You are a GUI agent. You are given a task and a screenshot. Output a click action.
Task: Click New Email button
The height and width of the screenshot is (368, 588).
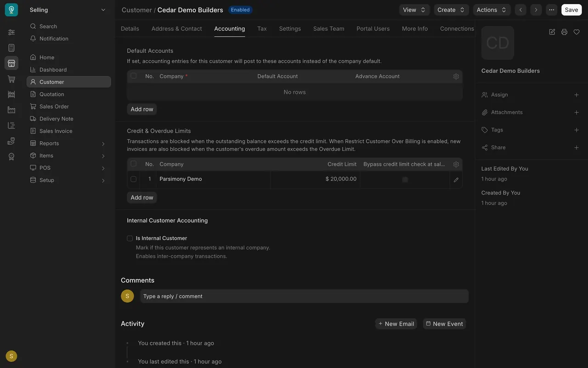coord(396,324)
